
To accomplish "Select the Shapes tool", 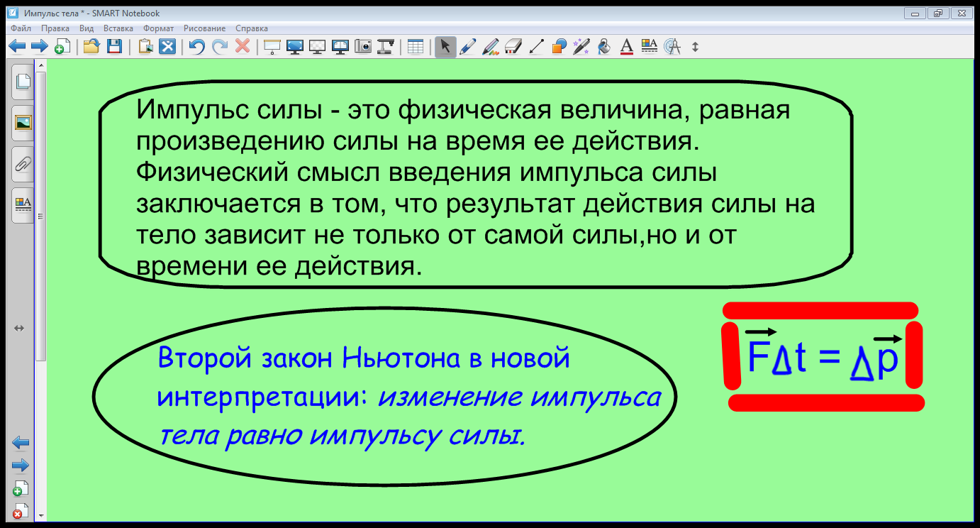I will (559, 47).
